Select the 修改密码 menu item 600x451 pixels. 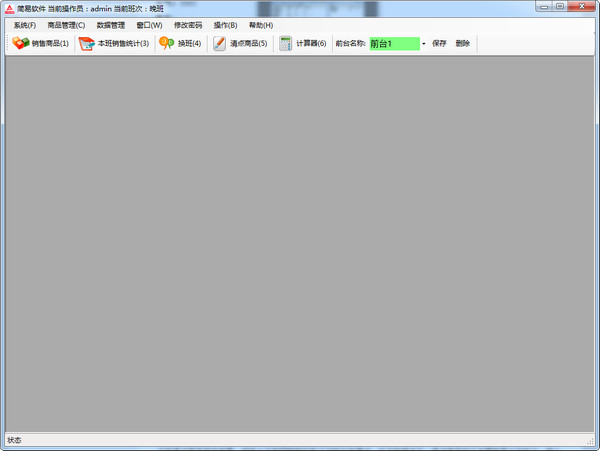point(187,25)
